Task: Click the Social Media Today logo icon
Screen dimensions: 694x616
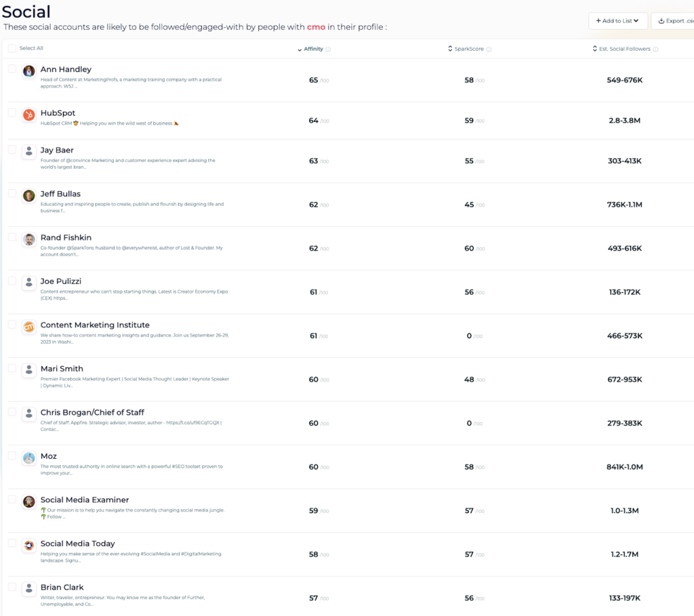Action: click(x=28, y=546)
